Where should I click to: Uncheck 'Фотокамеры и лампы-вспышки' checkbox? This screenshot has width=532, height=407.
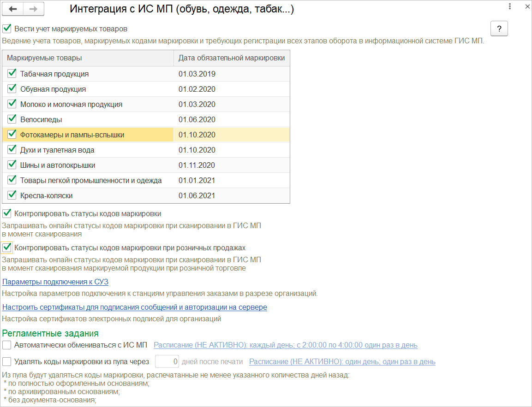click(12, 134)
